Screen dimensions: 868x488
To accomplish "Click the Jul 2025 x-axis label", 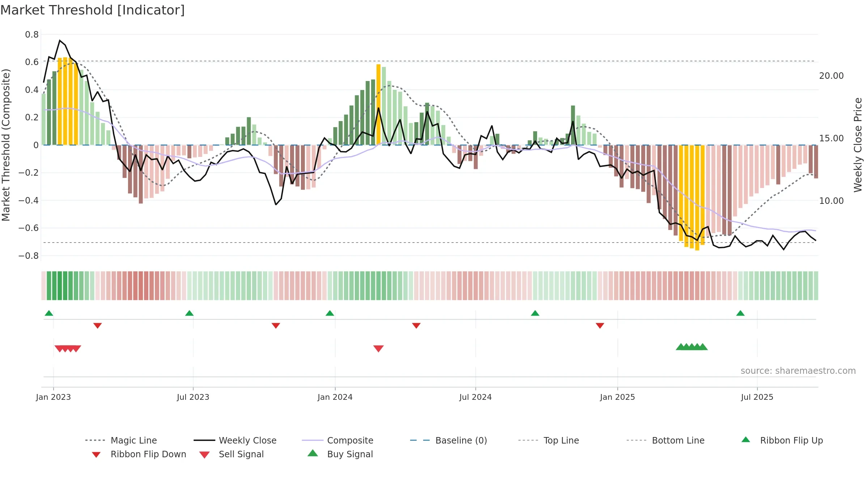I will pyautogui.click(x=757, y=397).
